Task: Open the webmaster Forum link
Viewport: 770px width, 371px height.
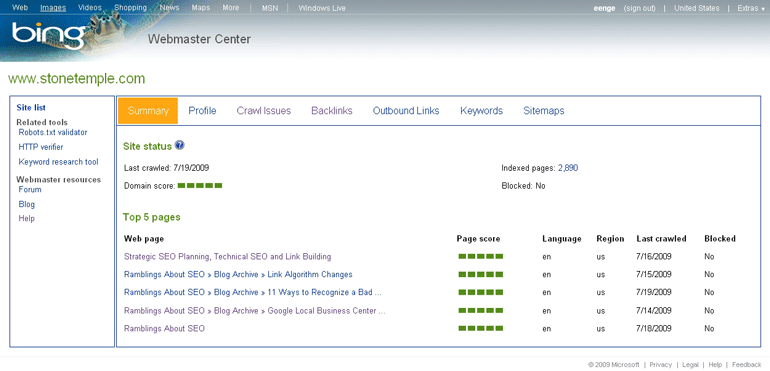Action: pyautogui.click(x=30, y=189)
